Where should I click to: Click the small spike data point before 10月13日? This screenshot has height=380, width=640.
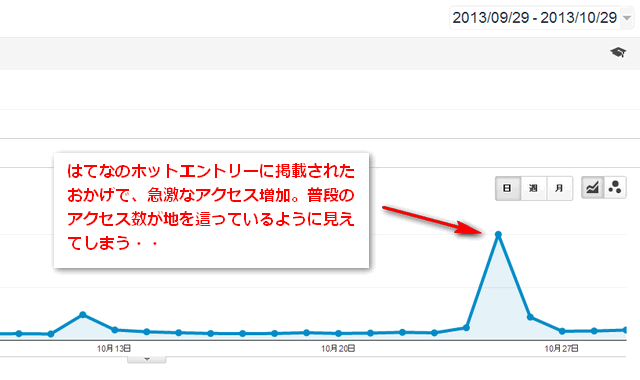click(83, 314)
